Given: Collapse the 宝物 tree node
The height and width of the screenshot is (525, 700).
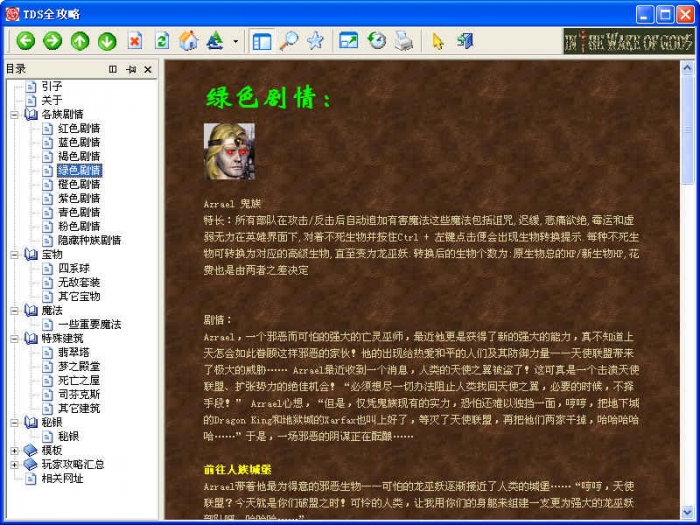Looking at the screenshot, I should coord(14,255).
